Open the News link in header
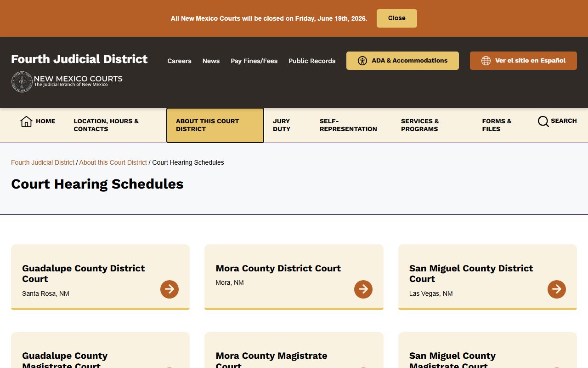Image resolution: width=588 pixels, height=368 pixels. tap(211, 61)
